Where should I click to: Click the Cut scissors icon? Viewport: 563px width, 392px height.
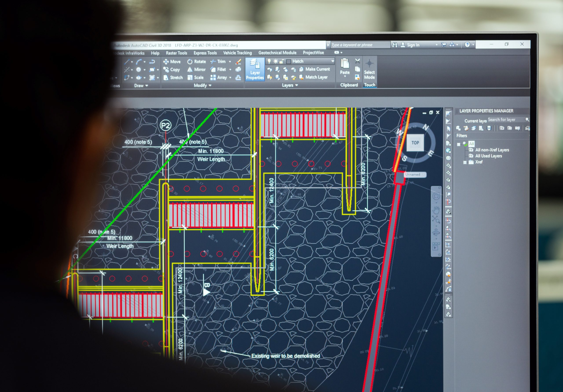point(358,61)
